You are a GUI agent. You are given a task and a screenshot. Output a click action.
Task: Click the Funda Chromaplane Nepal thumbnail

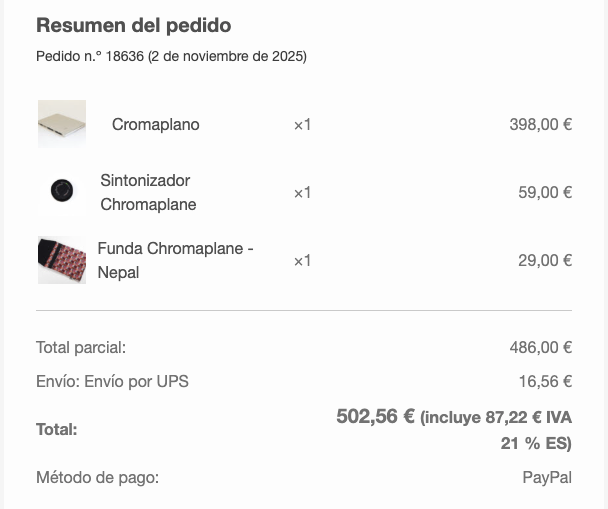tap(62, 260)
